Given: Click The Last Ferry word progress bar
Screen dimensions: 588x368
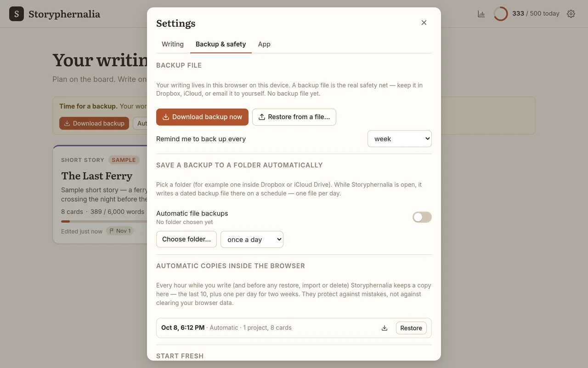Looking at the screenshot, I should 104,221.
